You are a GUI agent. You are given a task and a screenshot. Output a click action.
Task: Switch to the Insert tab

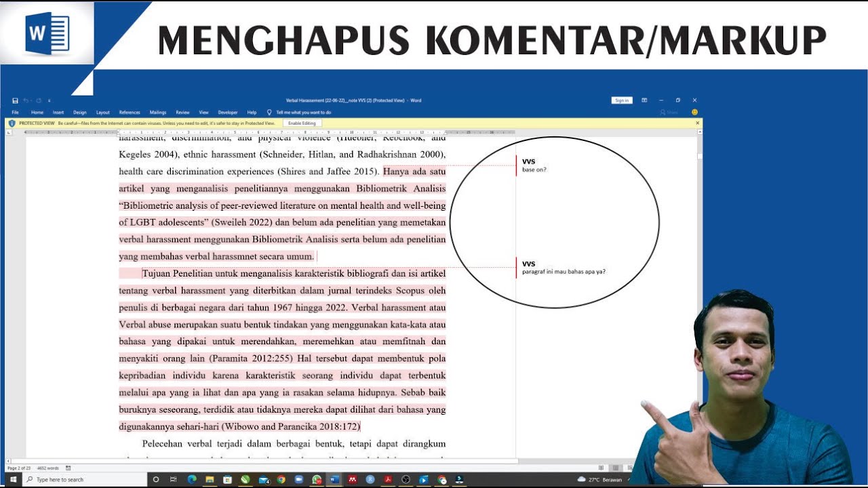(58, 113)
